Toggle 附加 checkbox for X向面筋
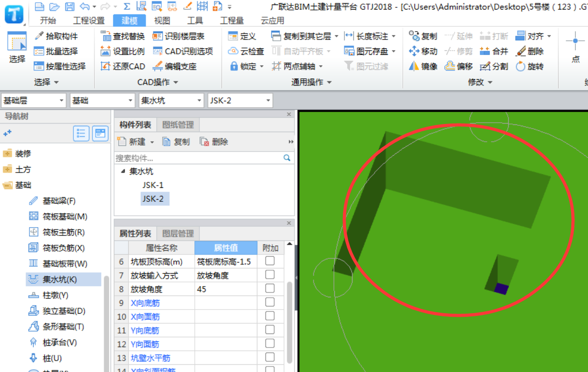 (270, 316)
